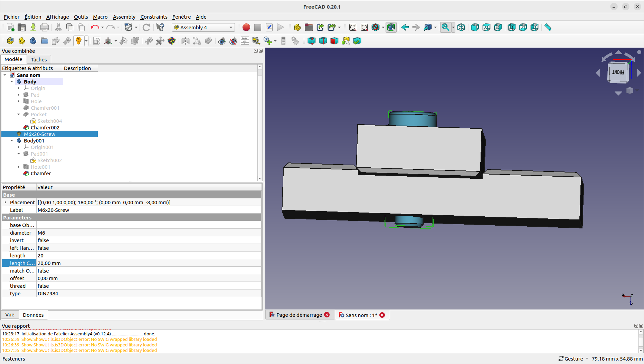Toggle the left Hand property value
This screenshot has width=644, height=364.
click(149, 248)
